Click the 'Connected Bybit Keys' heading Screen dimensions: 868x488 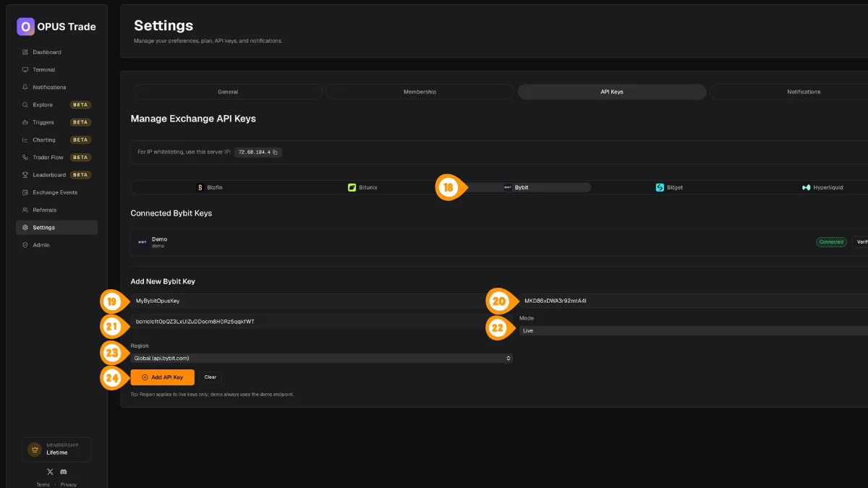point(171,213)
